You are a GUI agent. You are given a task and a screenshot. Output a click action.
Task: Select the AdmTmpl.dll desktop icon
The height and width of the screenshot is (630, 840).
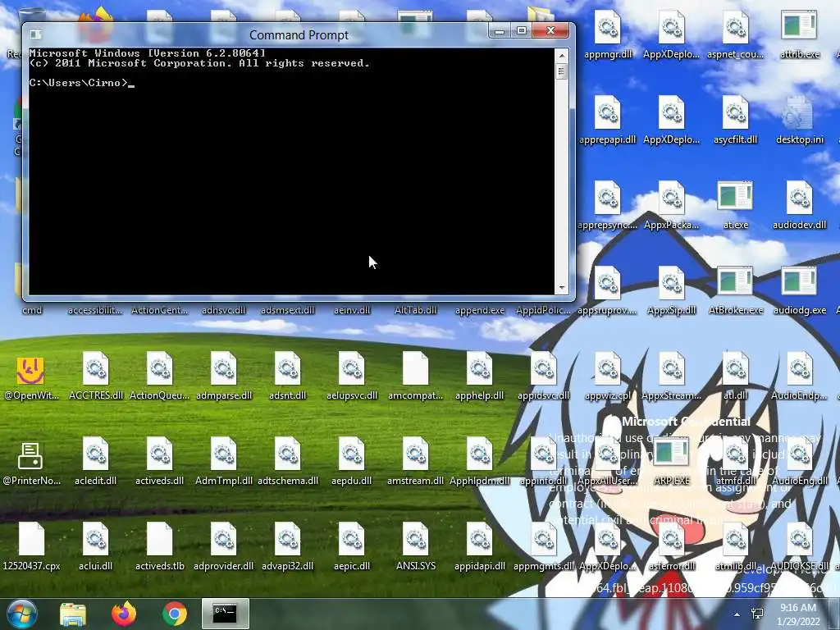click(224, 461)
